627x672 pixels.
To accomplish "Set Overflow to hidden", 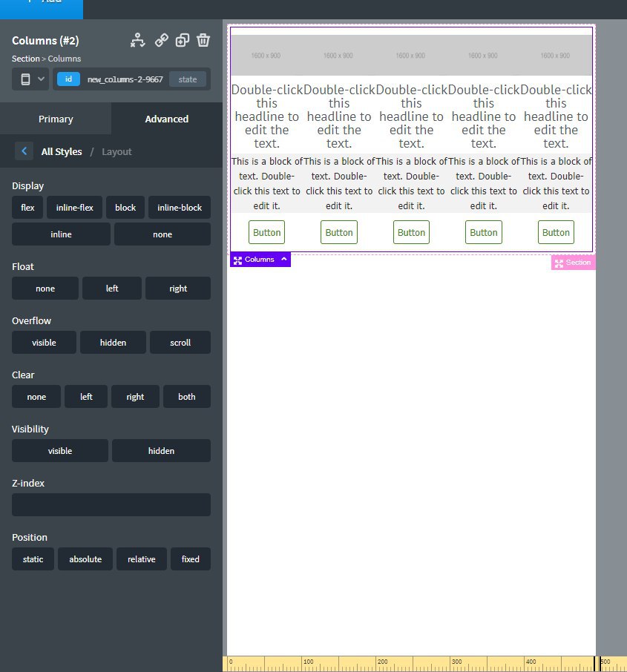I will coord(114,343).
